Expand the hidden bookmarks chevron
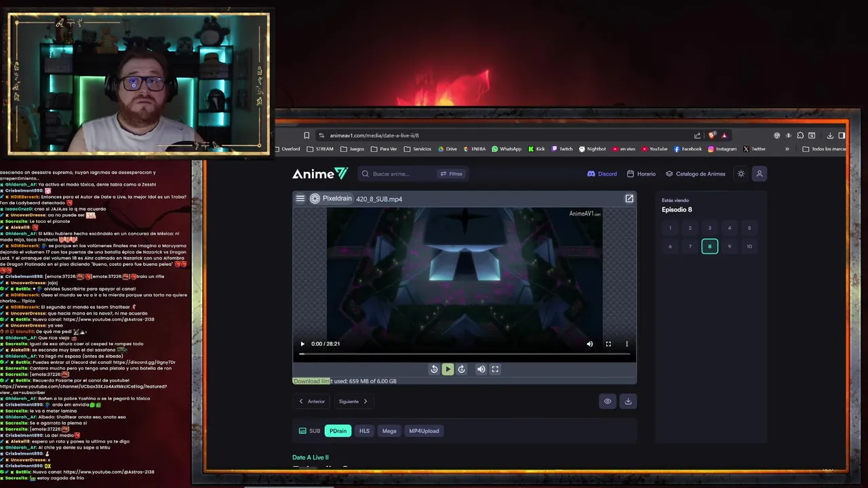The height and width of the screenshot is (488, 868). click(787, 149)
